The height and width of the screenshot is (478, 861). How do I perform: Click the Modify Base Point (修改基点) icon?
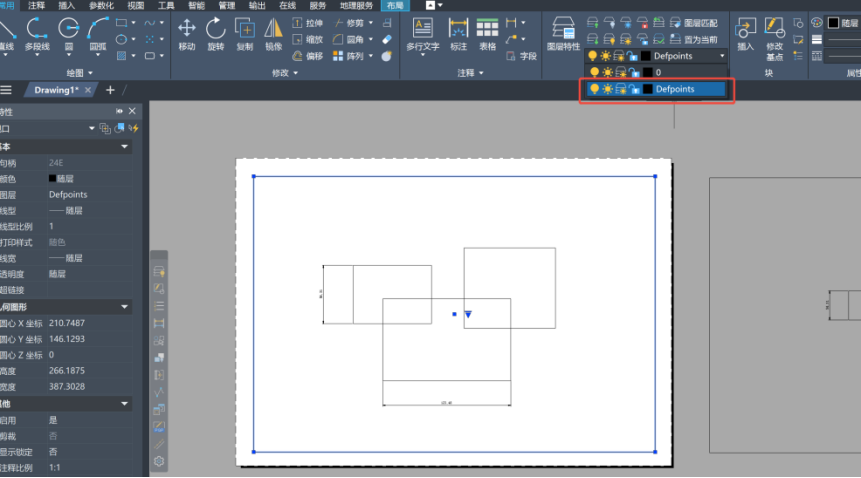774,38
